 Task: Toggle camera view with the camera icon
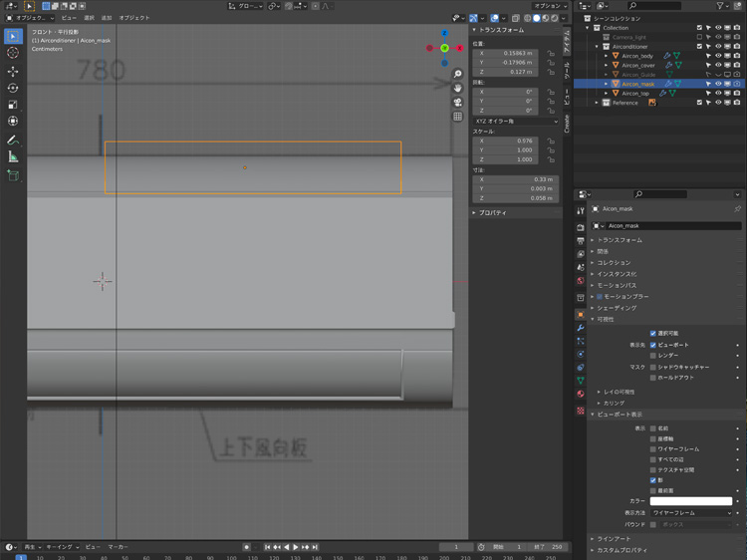tap(457, 103)
